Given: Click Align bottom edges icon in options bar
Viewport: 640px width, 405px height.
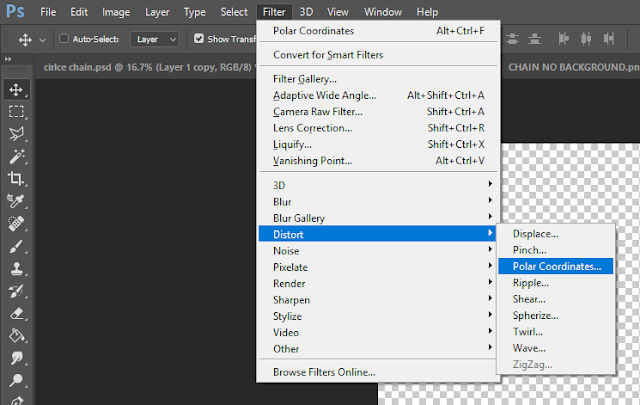Looking at the screenshot, I should click(534, 39).
